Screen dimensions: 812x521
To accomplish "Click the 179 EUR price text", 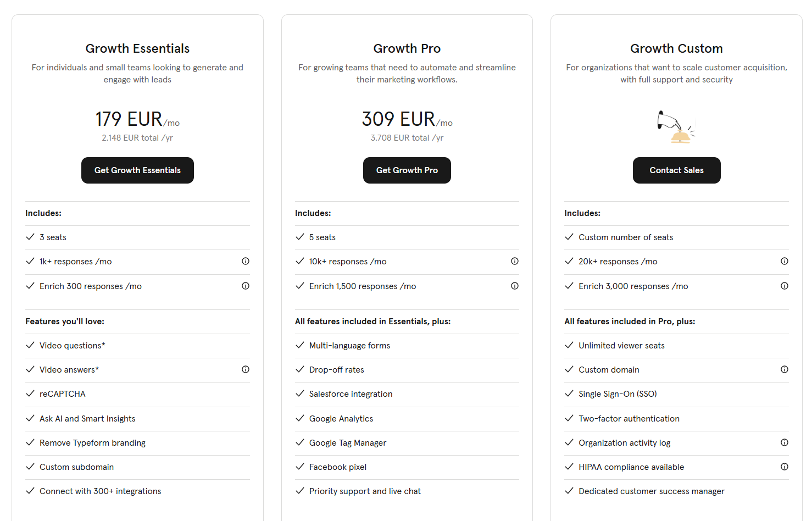I will [x=129, y=119].
